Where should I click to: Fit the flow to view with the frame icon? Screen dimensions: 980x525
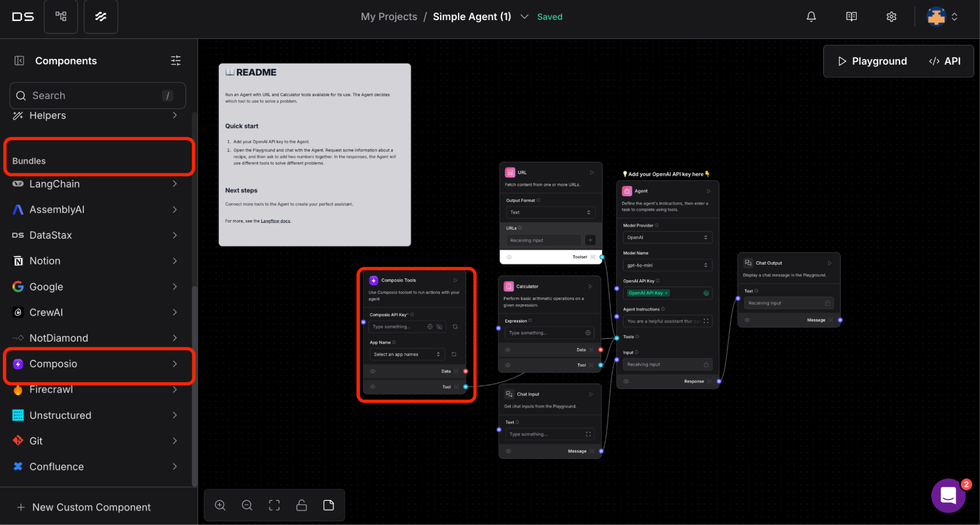[x=274, y=505]
